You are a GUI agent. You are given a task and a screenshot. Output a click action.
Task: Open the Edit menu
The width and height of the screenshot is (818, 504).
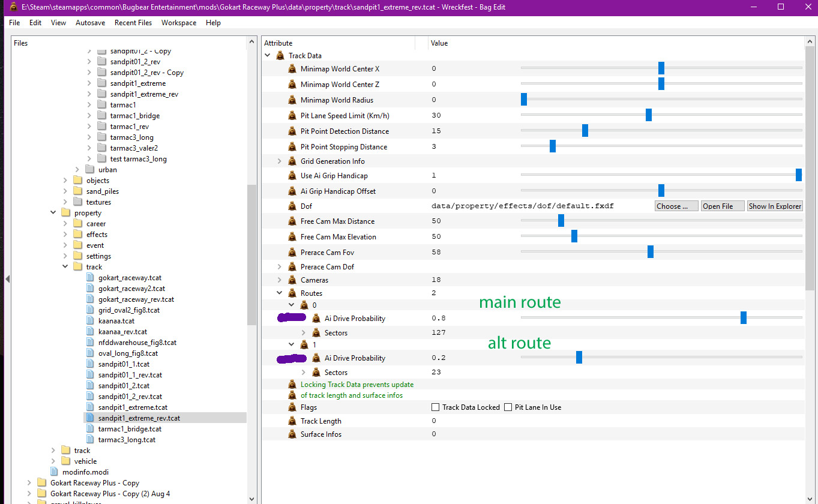pyautogui.click(x=35, y=23)
